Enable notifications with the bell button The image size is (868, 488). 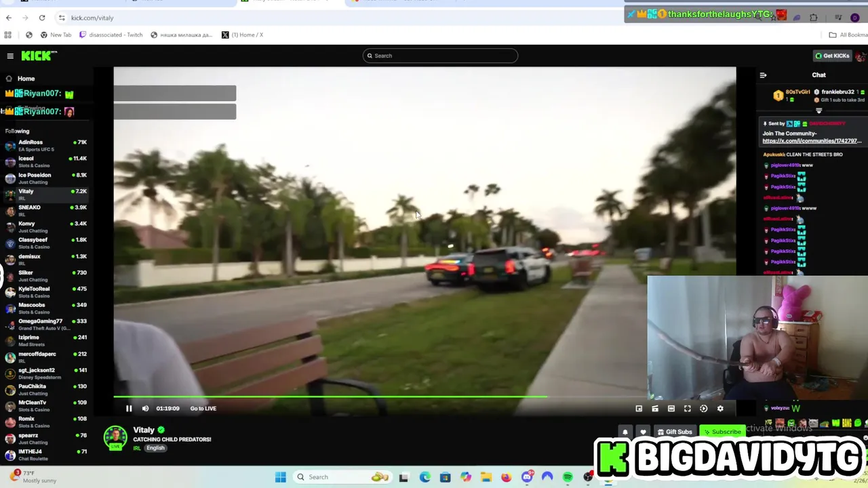625,432
